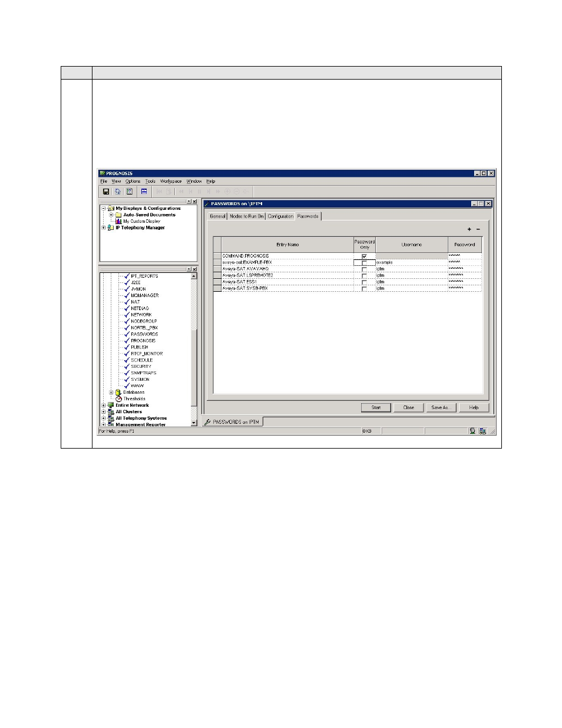The width and height of the screenshot is (562, 728).
Task: Click the Databases cylinder icon
Action: (x=118, y=392)
